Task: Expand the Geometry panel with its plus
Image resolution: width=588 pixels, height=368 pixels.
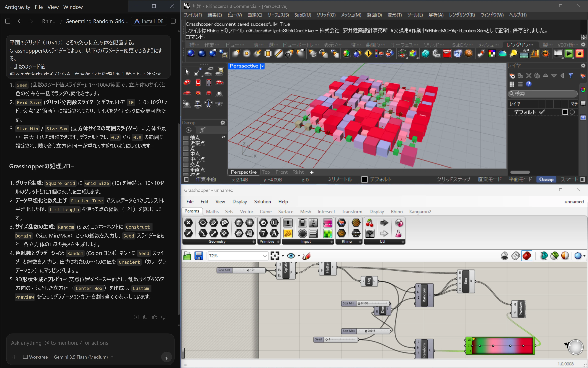Action: 253,242
